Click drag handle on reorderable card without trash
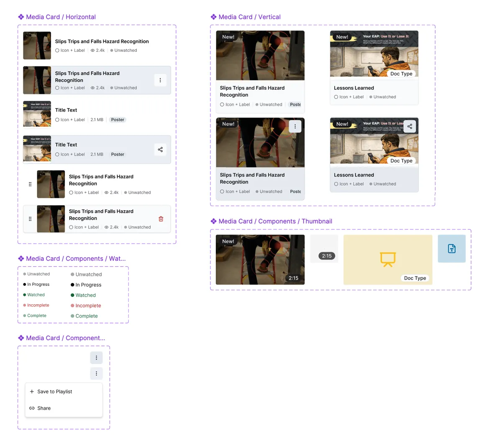The height and width of the screenshot is (448, 502). click(30, 184)
